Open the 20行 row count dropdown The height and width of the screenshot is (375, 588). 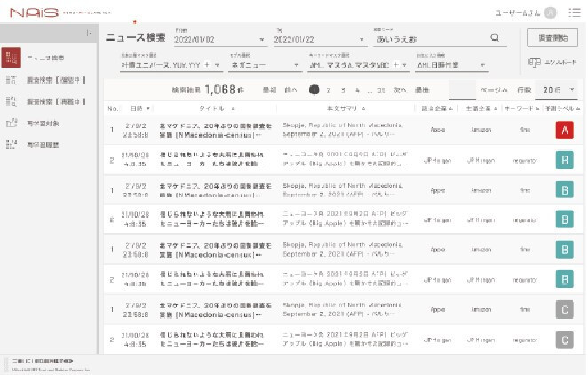[556, 90]
